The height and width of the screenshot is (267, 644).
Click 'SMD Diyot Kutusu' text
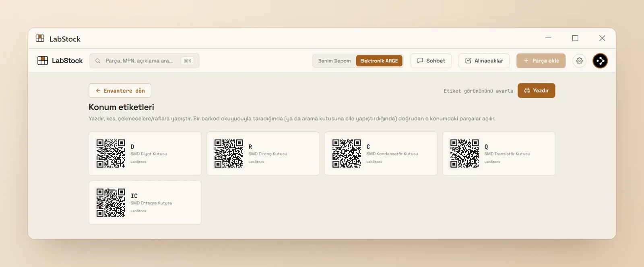pyautogui.click(x=149, y=154)
